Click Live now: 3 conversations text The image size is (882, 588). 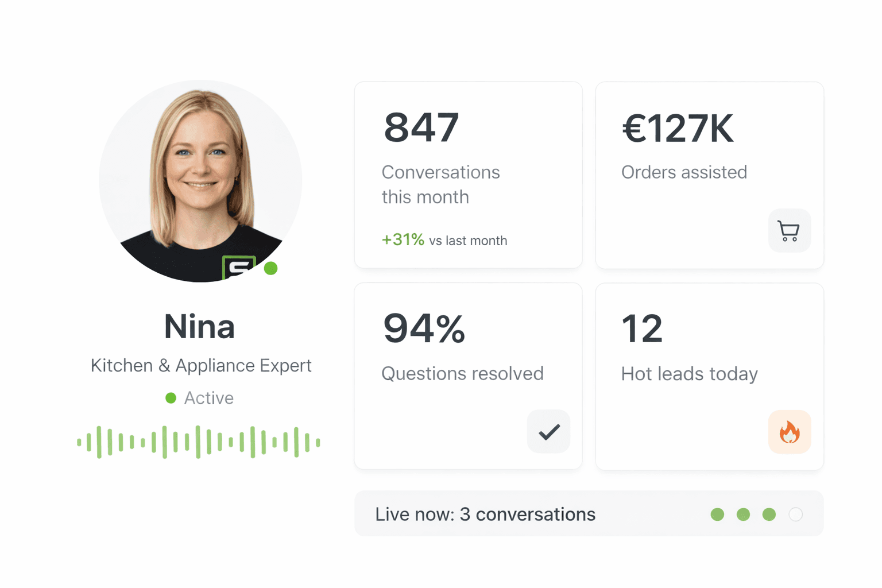click(x=485, y=514)
